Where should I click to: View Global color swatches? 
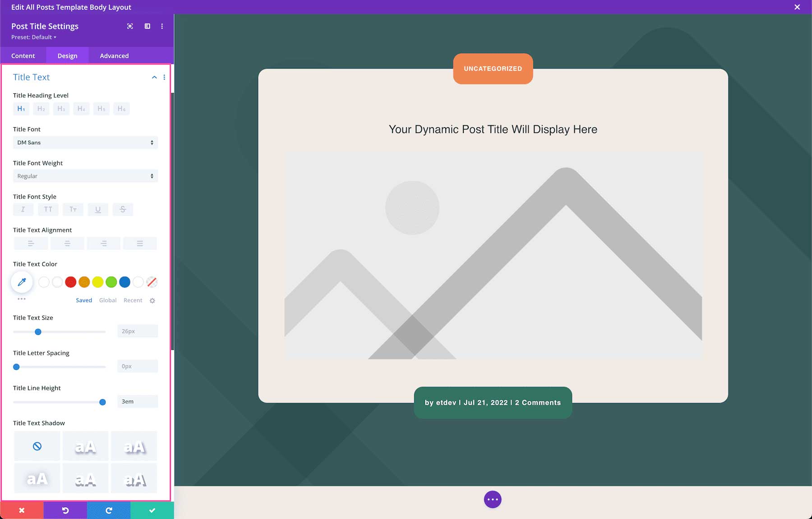107,300
